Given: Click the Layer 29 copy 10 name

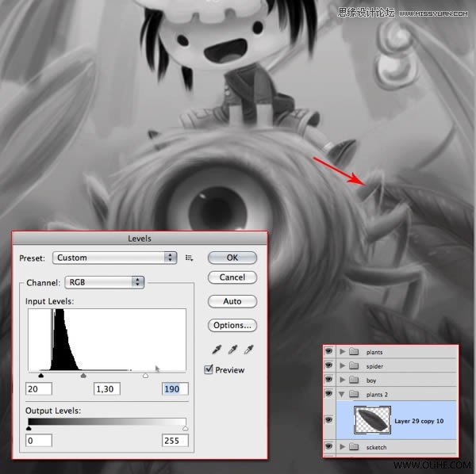Looking at the screenshot, I should coord(419,421).
